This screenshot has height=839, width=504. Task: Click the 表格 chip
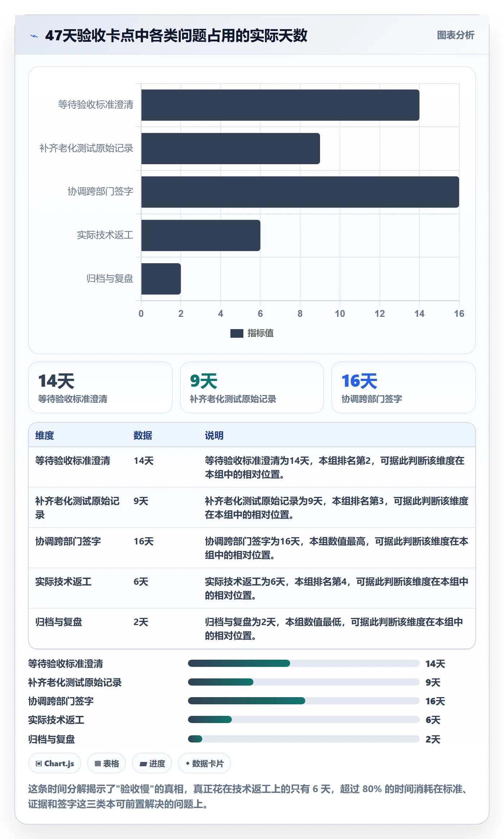(107, 763)
